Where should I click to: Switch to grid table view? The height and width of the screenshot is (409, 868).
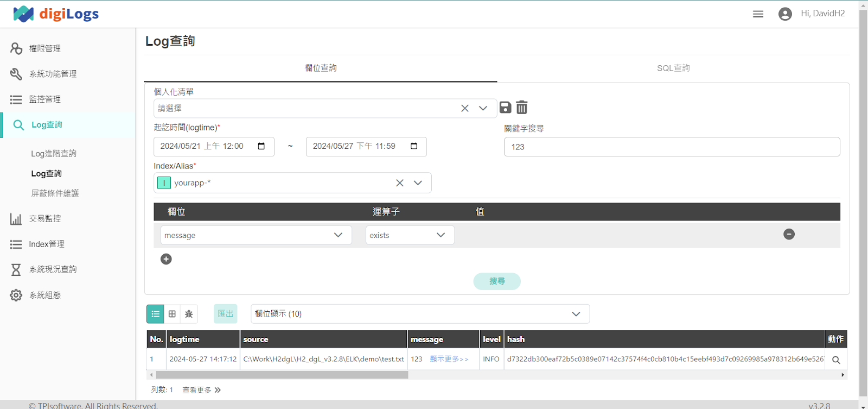172,314
